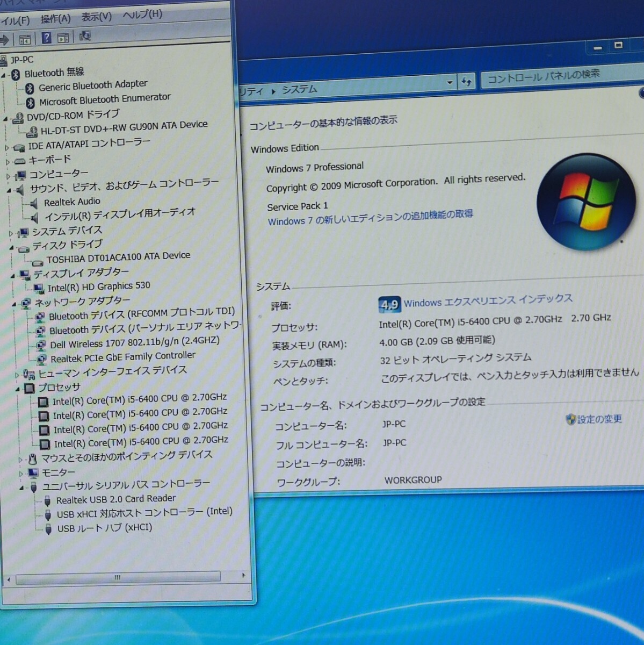This screenshot has height=645, width=644.
Task: Click the マウス pointing devices icon
Action: (33, 459)
